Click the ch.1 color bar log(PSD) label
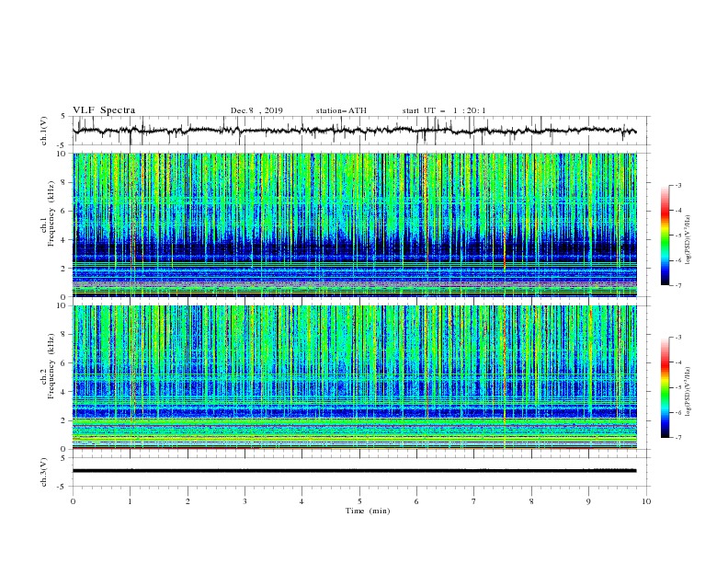Viewport: 728px width, 563px height. pos(688,240)
